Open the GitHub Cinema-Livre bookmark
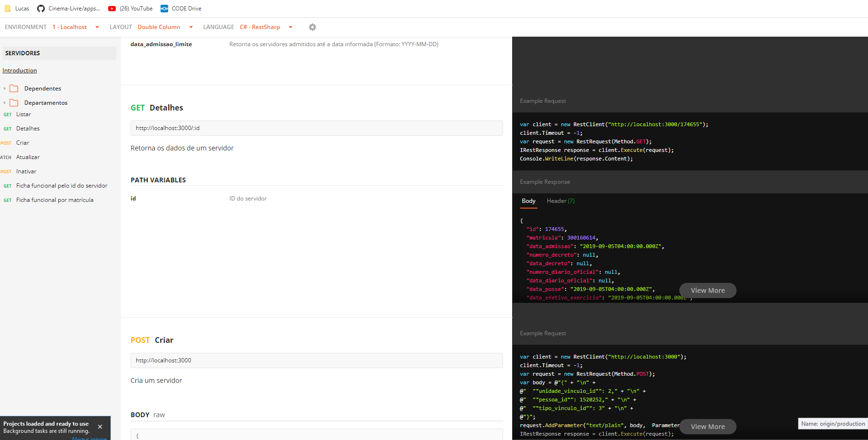 pyautogui.click(x=69, y=9)
